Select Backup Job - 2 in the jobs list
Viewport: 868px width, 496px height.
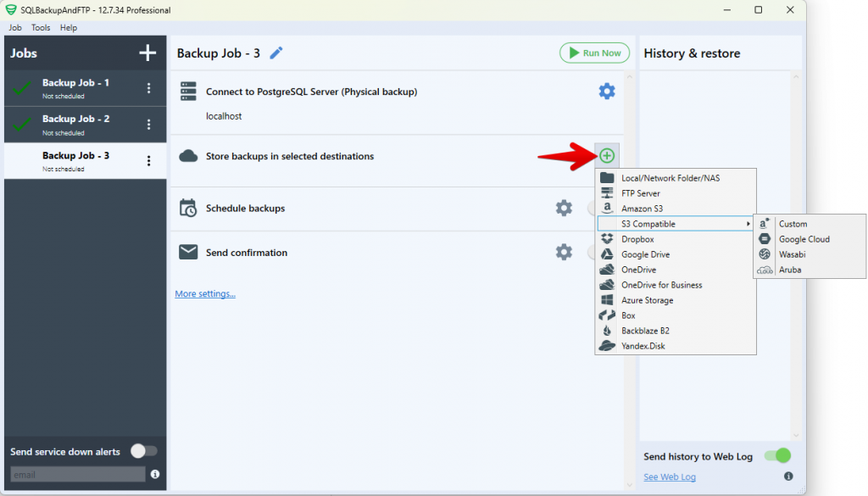[86, 125]
